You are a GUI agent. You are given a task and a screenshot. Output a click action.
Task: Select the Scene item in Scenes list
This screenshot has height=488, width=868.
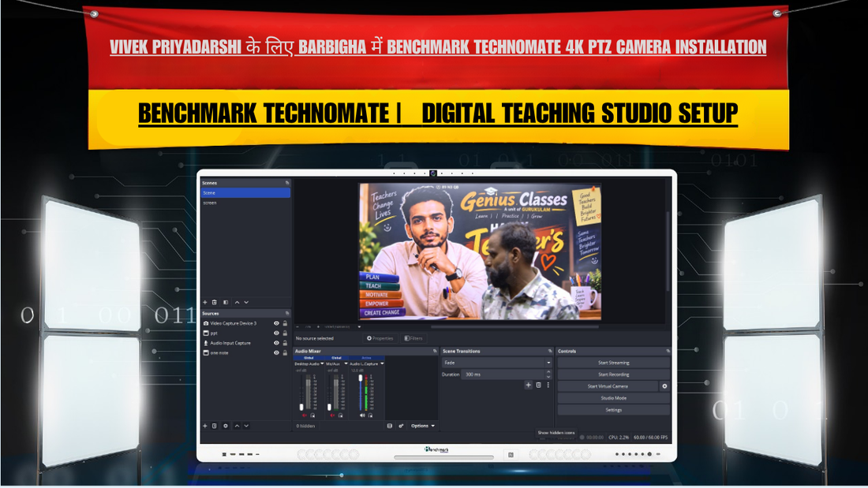pos(245,192)
